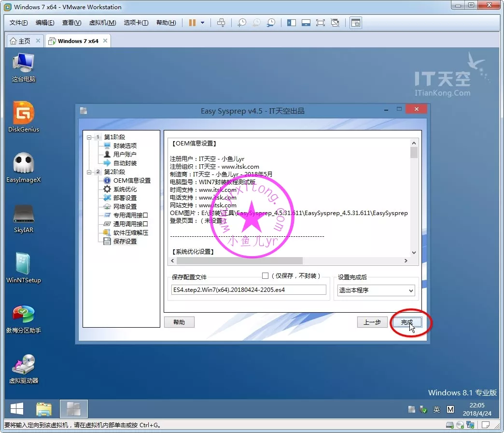Viewport: 504px width, 433px height.
Task: Click the take snapshot toolbar icon
Action: coord(241,23)
